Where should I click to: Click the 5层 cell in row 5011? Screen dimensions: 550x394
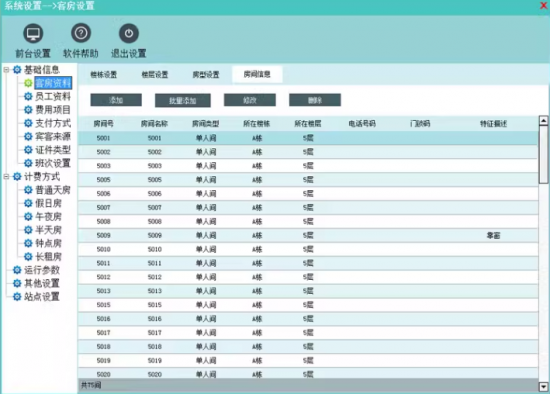[x=308, y=263]
